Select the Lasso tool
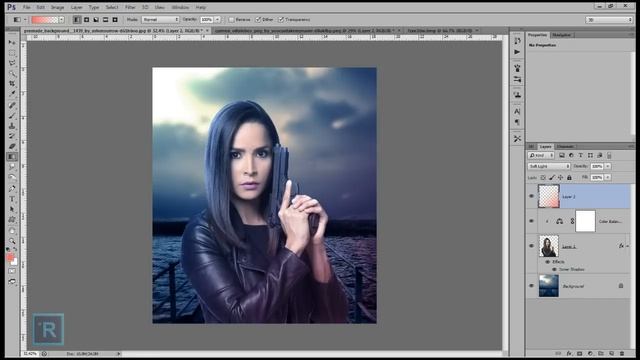The height and width of the screenshot is (360, 640). coord(12,63)
